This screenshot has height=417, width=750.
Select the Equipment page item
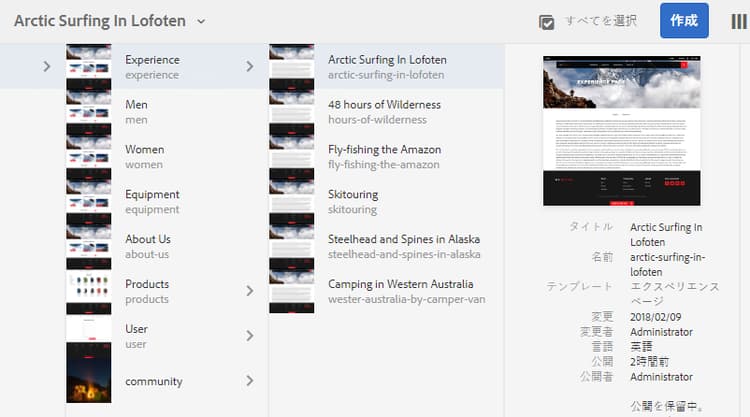166,201
